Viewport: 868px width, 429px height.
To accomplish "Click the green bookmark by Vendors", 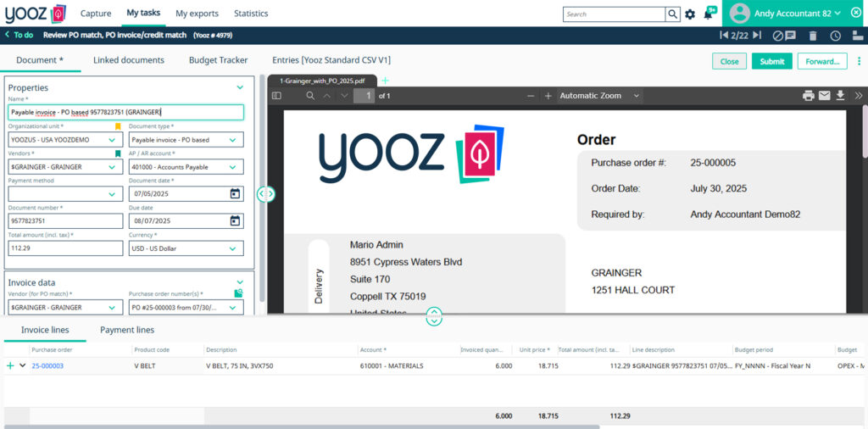I will click(117, 153).
